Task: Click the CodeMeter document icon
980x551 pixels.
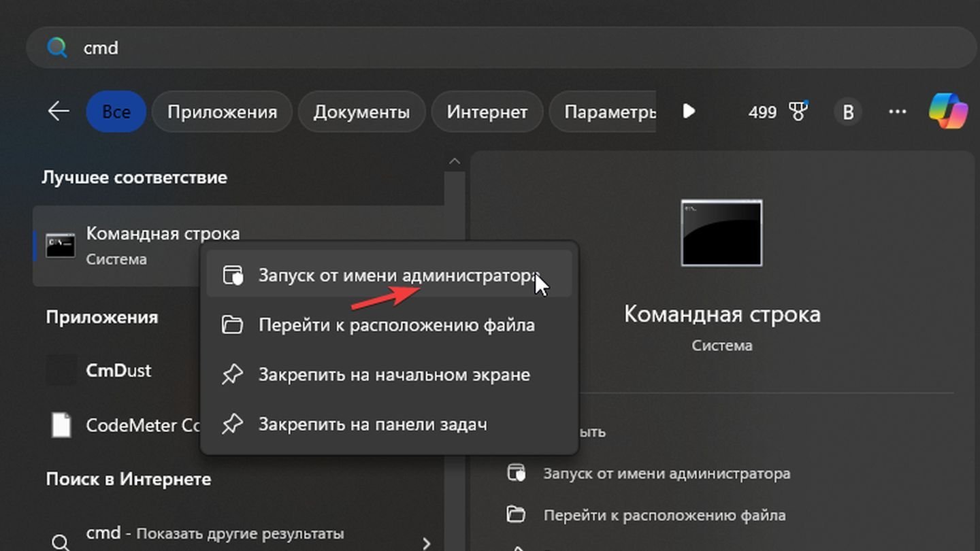Action: tap(61, 425)
